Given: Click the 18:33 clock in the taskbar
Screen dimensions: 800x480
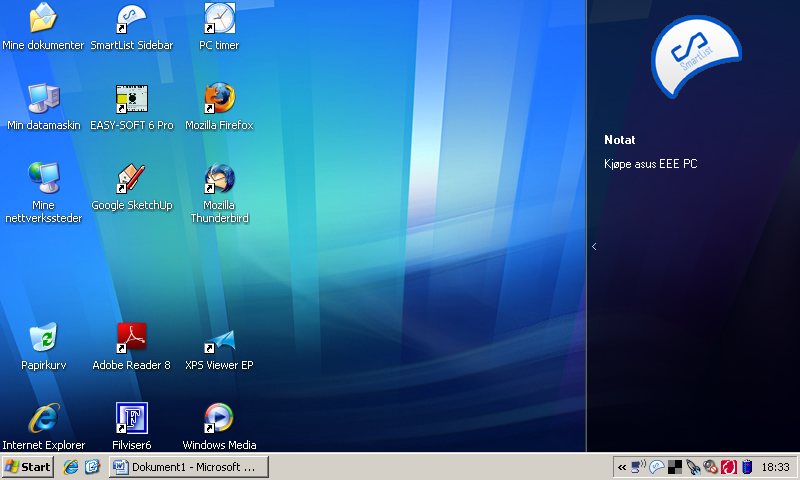Looking at the screenshot, I should pyautogui.click(x=775, y=467).
